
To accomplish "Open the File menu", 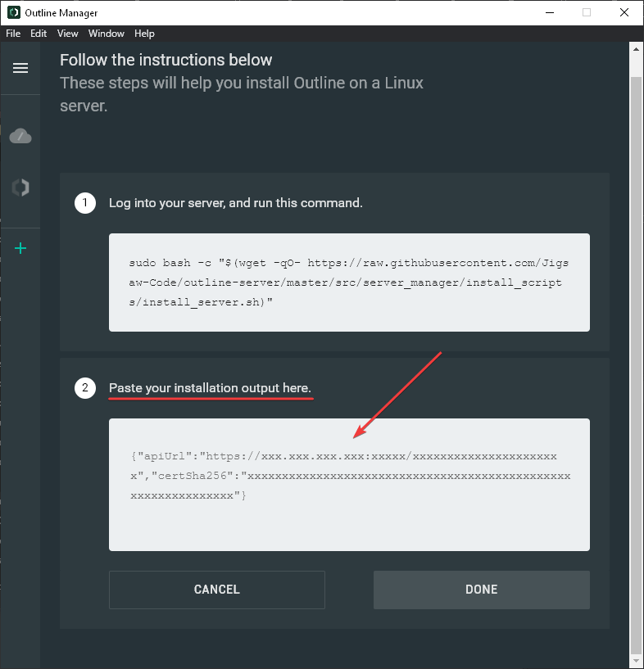I will coord(13,34).
